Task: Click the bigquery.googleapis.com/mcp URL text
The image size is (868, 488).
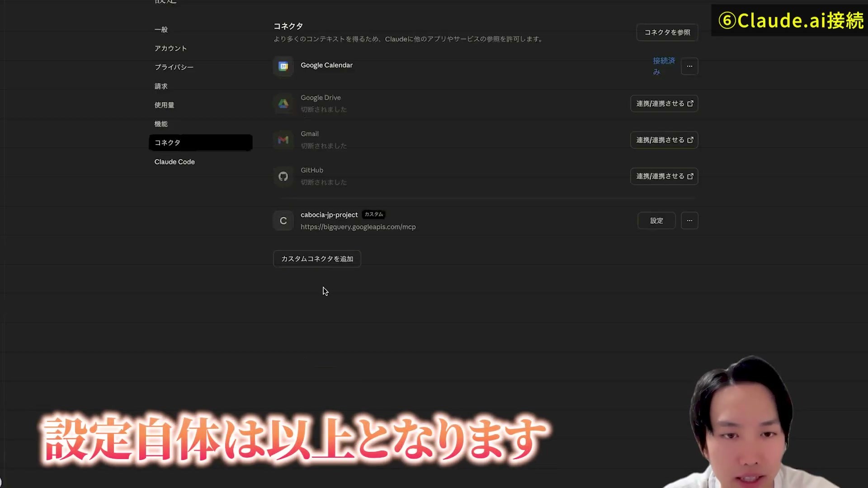Action: tap(358, 227)
